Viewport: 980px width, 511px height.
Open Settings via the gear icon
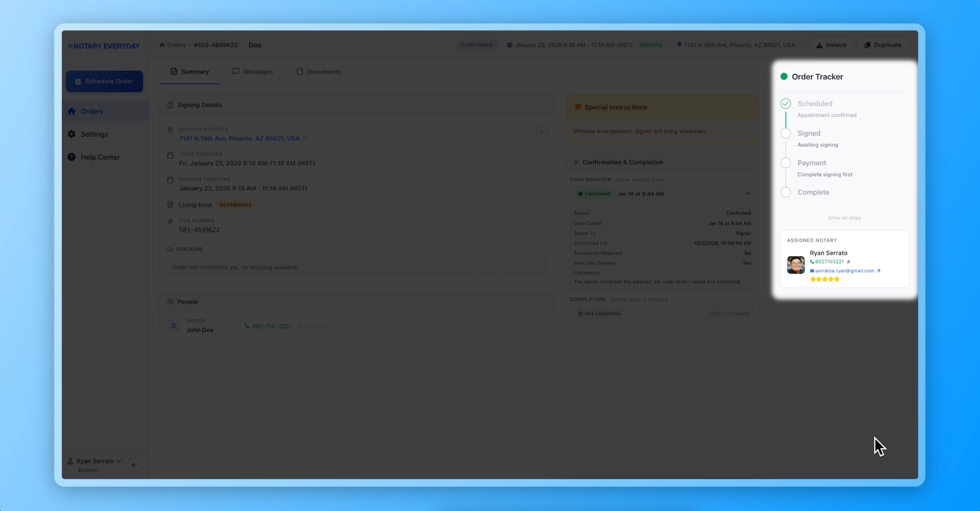(x=72, y=134)
